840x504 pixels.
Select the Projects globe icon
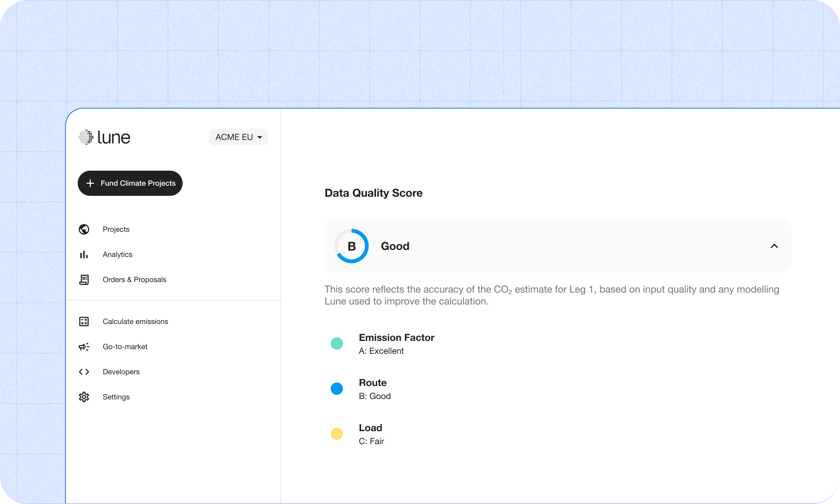point(84,229)
